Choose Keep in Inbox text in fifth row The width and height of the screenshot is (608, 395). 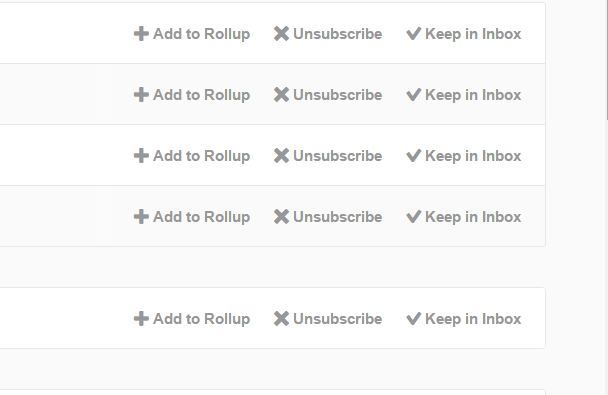473,319
